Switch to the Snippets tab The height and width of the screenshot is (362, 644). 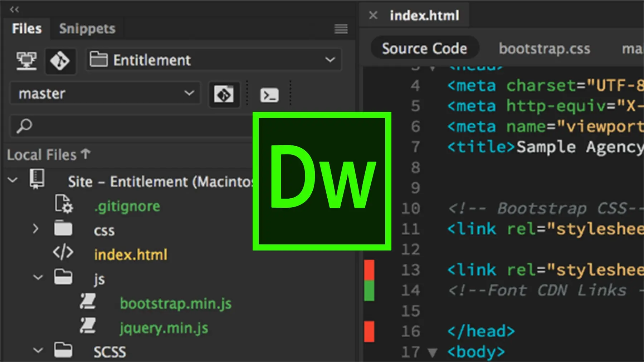(x=87, y=29)
